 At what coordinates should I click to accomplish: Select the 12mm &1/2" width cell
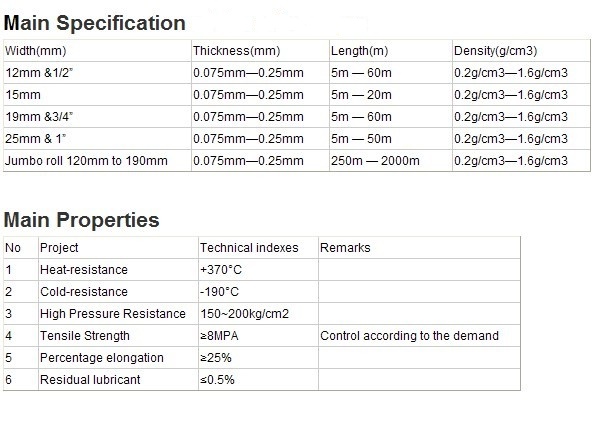point(42,72)
